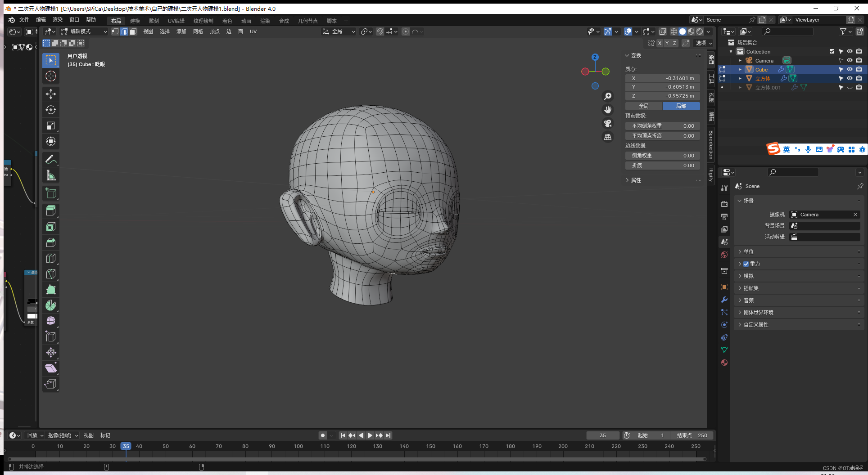This screenshot has width=868, height=475.
Task: Hide the Cube object in outliner
Action: (850, 69)
